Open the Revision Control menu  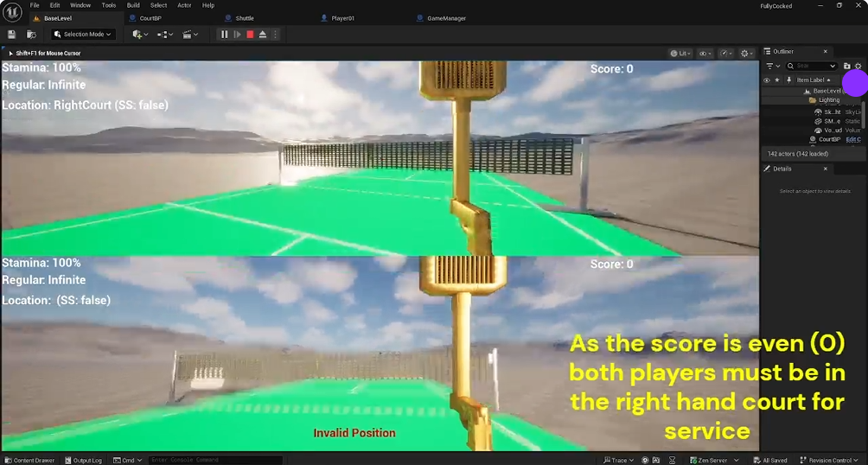[830, 460]
